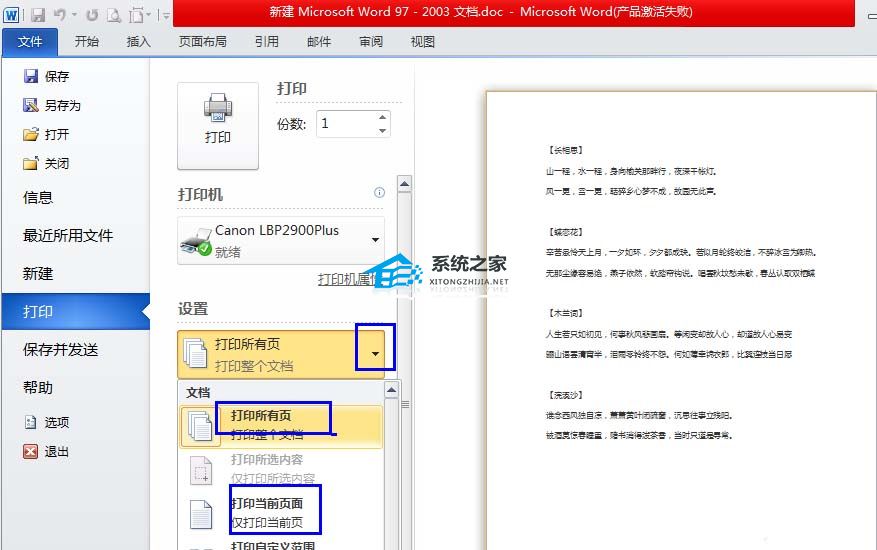Select 打印当前页面 option in the list

[x=267, y=513]
